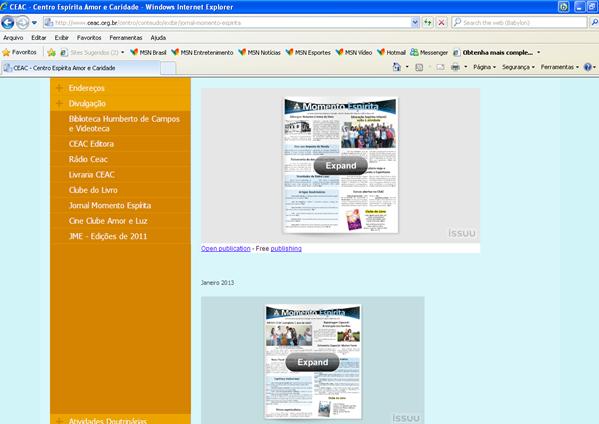Click the Print icon in command bar
The height and width of the screenshot is (424, 599).
click(455, 67)
